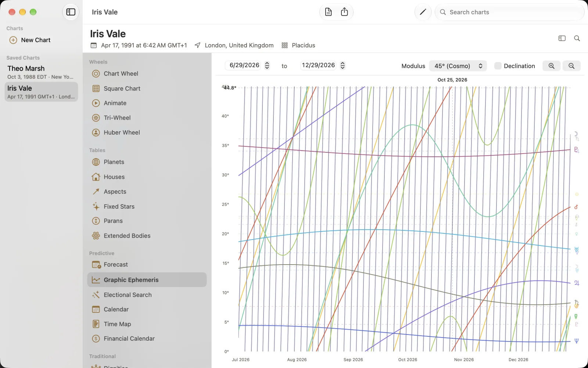Click the London, United Kingdom location
The height and width of the screenshot is (368, 588).
[x=239, y=45]
